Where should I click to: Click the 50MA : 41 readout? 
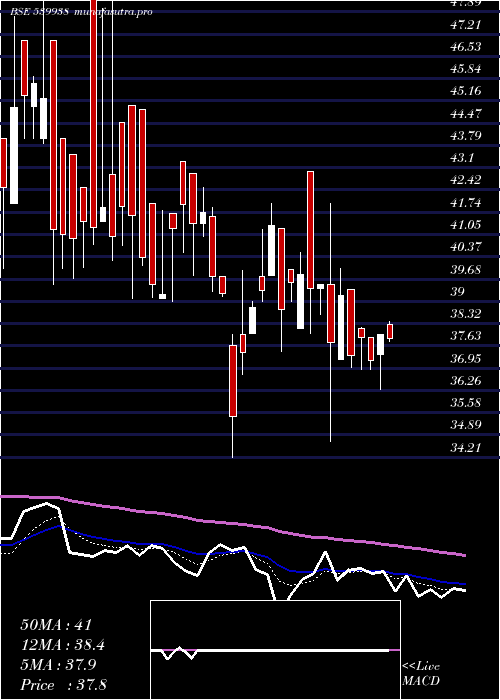click(56, 625)
